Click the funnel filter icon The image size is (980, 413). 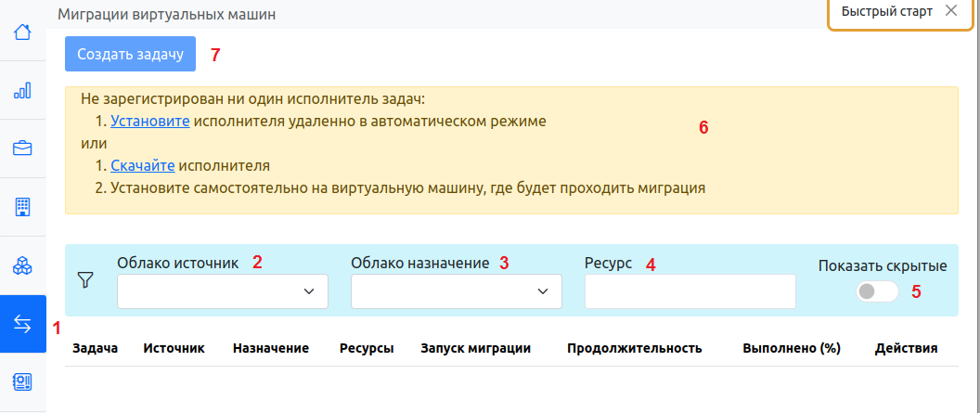tap(86, 278)
